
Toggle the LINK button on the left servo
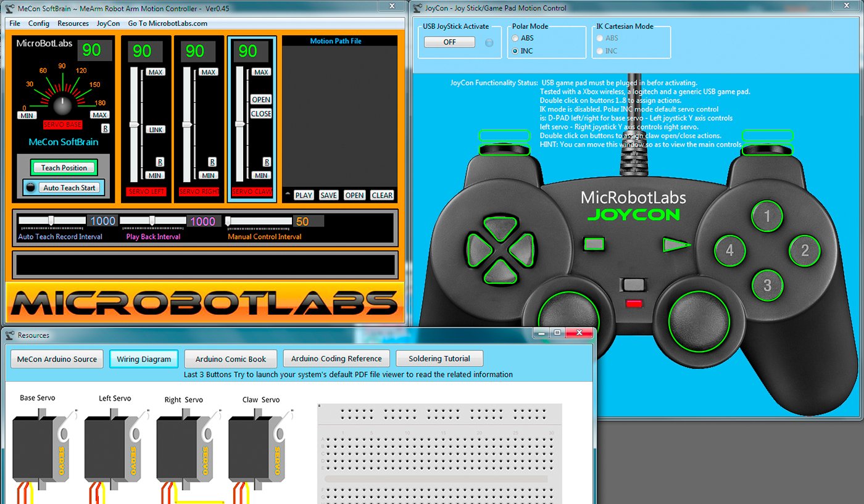tap(156, 130)
